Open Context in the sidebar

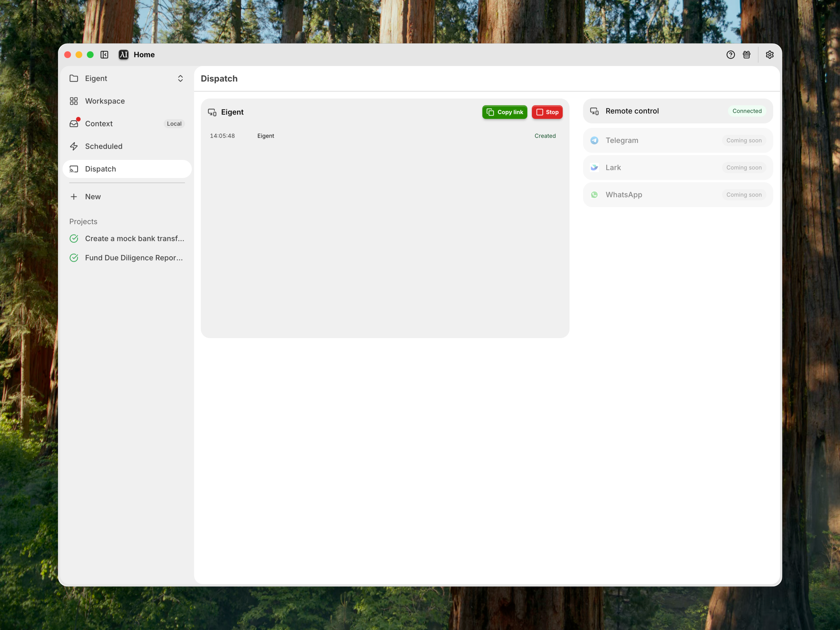coord(127,123)
